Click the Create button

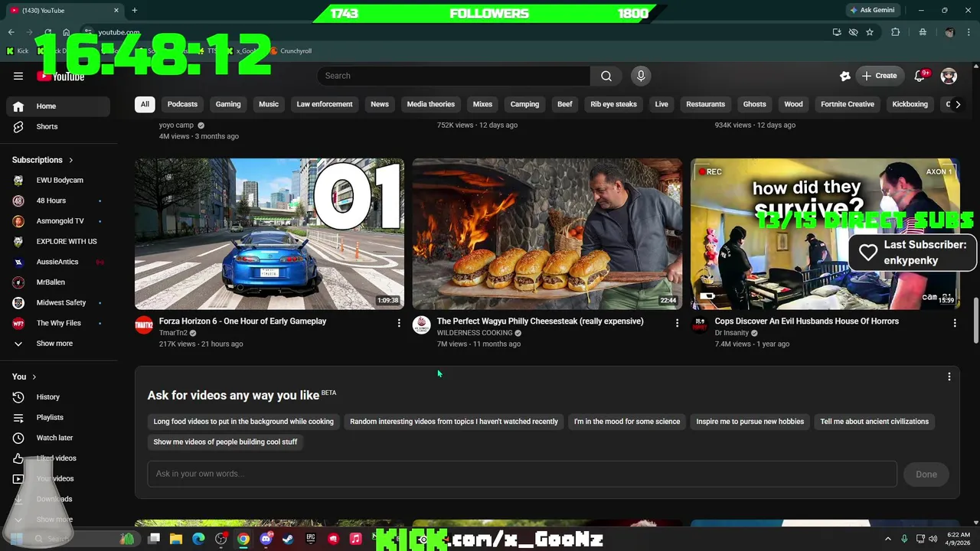tap(879, 76)
